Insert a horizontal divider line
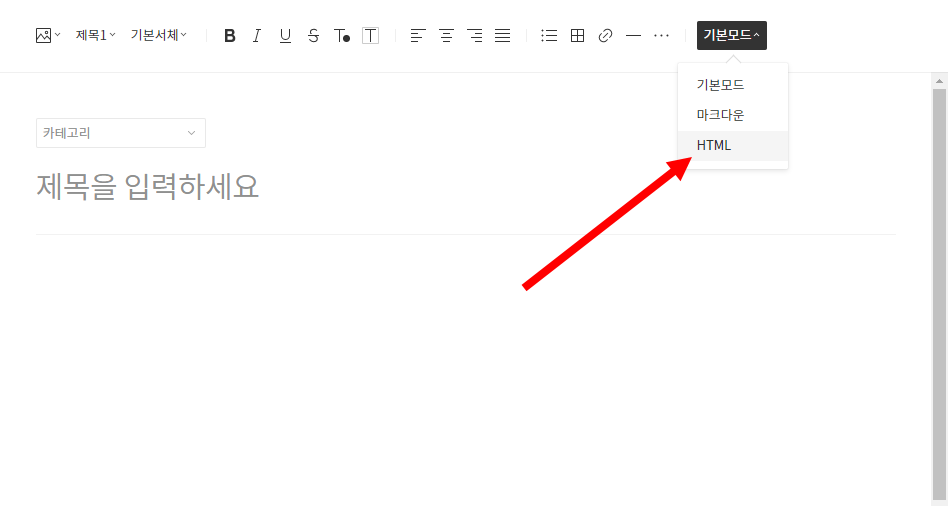Image resolution: width=948 pixels, height=506 pixels. [633, 36]
